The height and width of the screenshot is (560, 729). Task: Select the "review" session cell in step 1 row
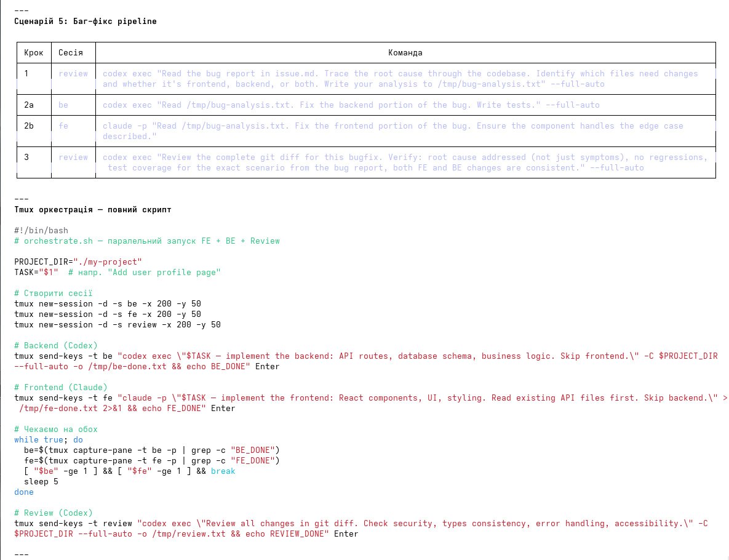pos(73,74)
